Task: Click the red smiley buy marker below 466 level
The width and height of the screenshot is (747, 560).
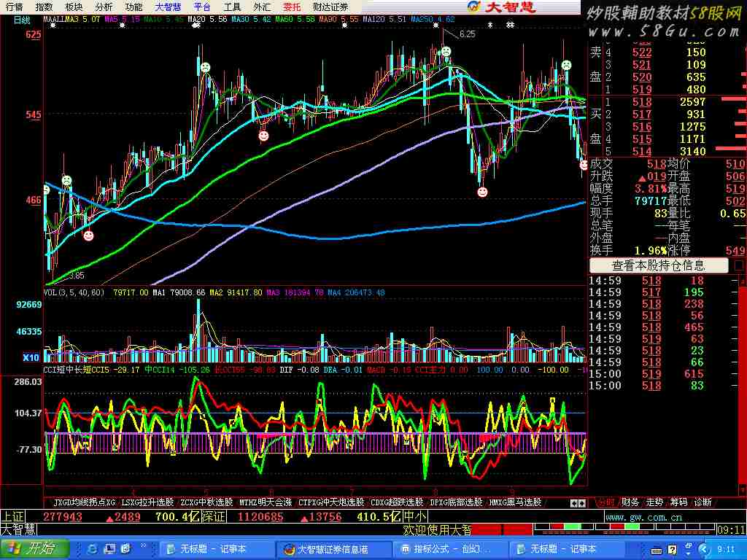Action: click(88, 236)
